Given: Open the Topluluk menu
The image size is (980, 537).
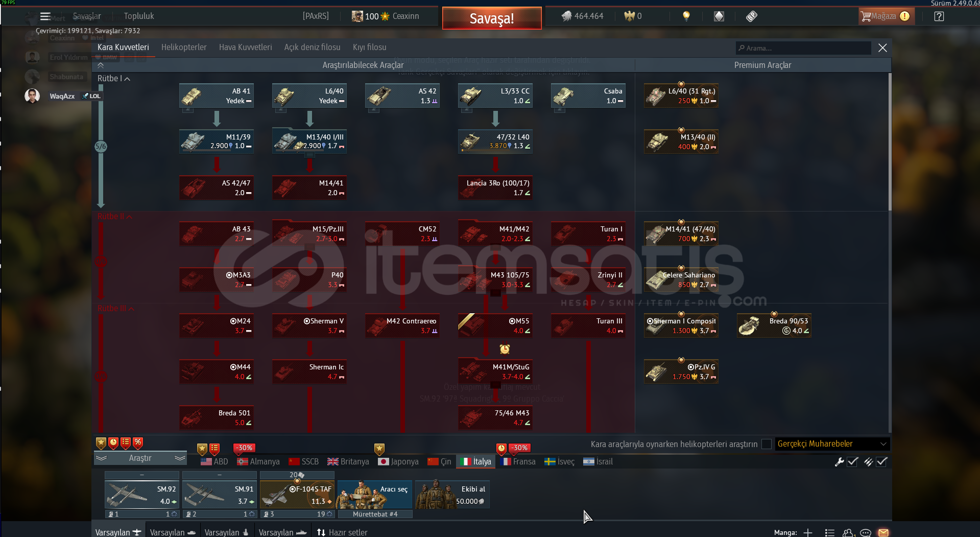Looking at the screenshot, I should 139,16.
